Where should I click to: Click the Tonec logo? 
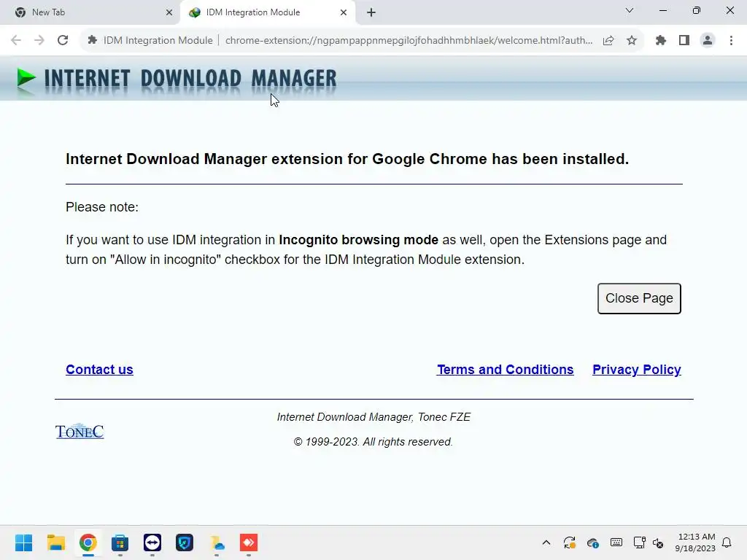pyautogui.click(x=80, y=431)
